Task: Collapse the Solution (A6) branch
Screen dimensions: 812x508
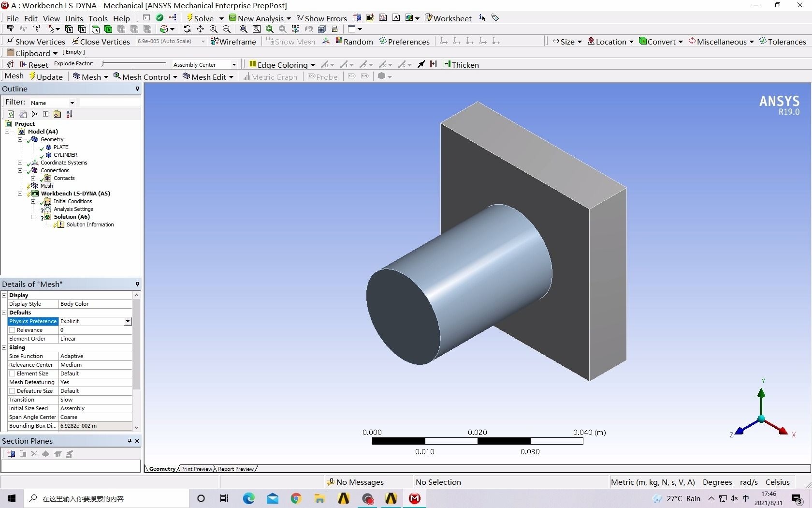Action: [x=33, y=217]
